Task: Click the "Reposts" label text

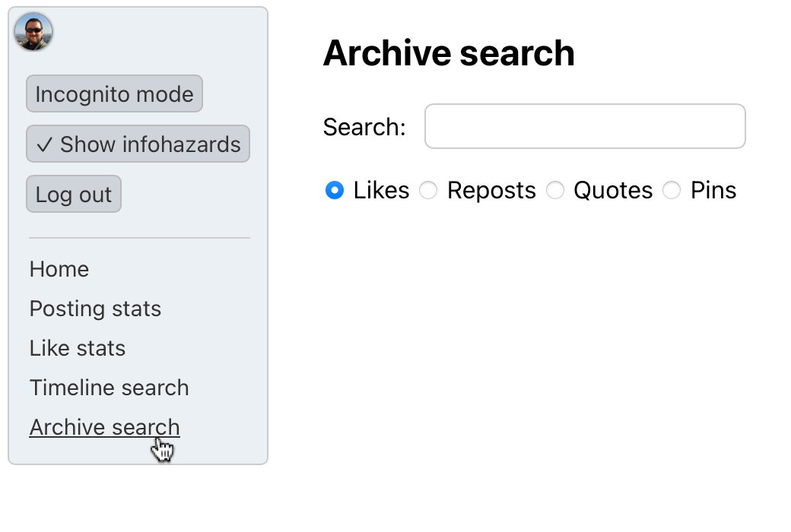Action: tap(491, 190)
